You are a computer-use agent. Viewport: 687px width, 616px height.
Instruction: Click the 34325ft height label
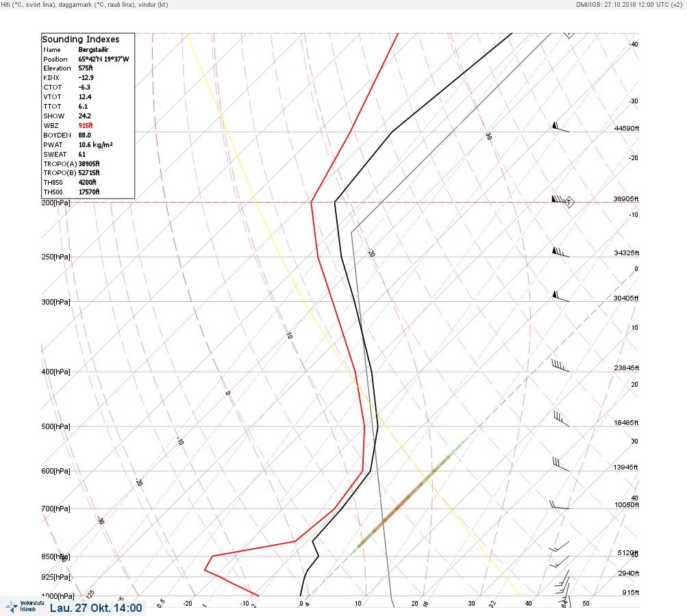pyautogui.click(x=627, y=253)
